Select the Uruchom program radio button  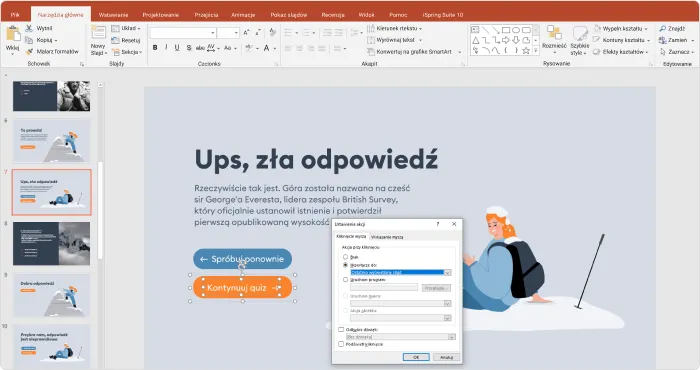click(x=345, y=279)
